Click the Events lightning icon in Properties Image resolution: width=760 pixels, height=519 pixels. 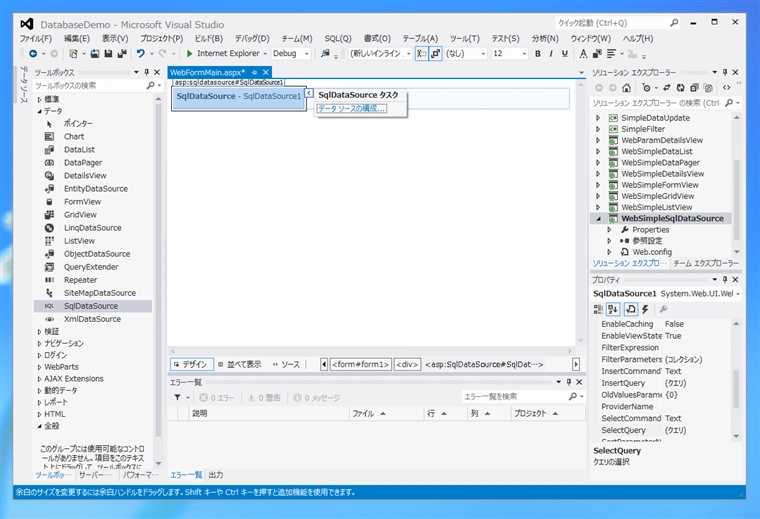(x=646, y=309)
